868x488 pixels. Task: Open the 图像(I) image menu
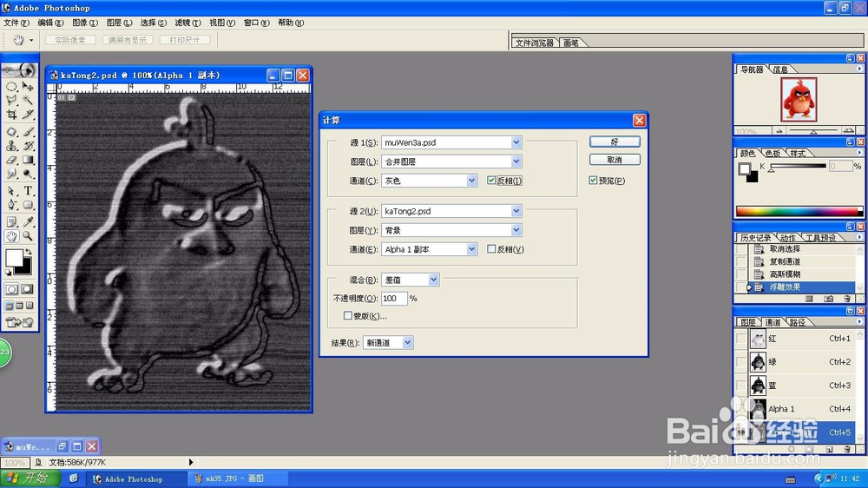(x=85, y=23)
